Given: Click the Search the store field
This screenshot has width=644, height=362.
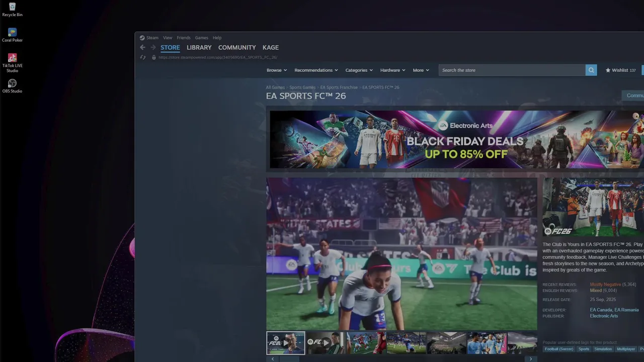Looking at the screenshot, I should (512, 70).
